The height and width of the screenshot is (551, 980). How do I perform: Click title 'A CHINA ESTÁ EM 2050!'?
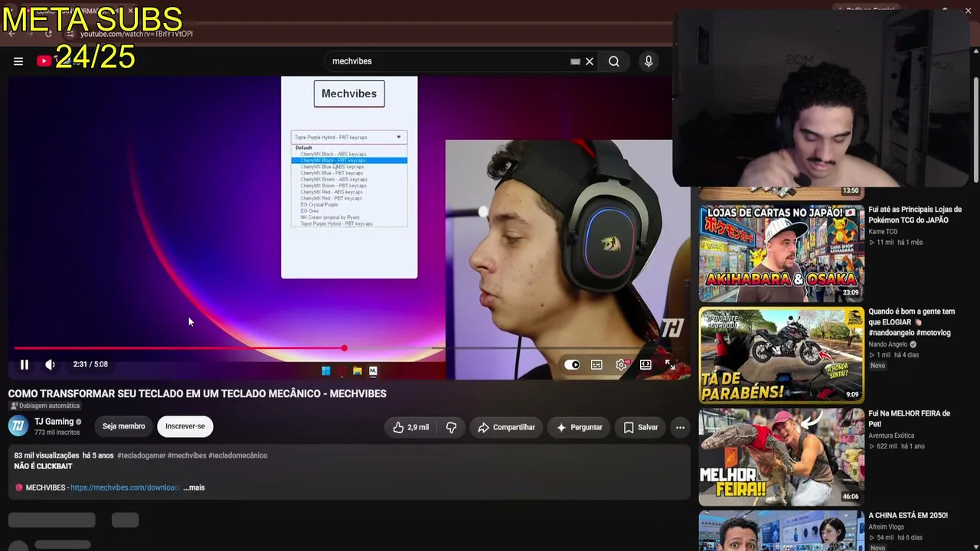pos(908,516)
